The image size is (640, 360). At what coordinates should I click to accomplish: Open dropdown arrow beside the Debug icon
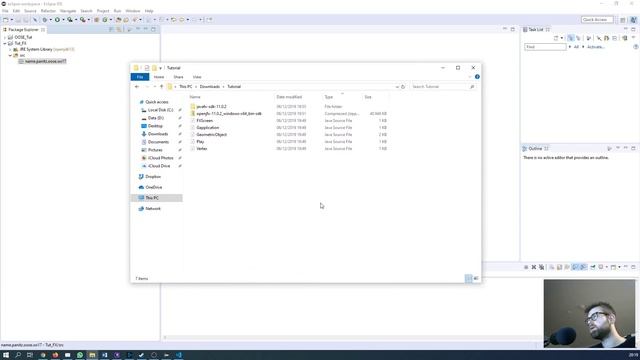(50, 20)
